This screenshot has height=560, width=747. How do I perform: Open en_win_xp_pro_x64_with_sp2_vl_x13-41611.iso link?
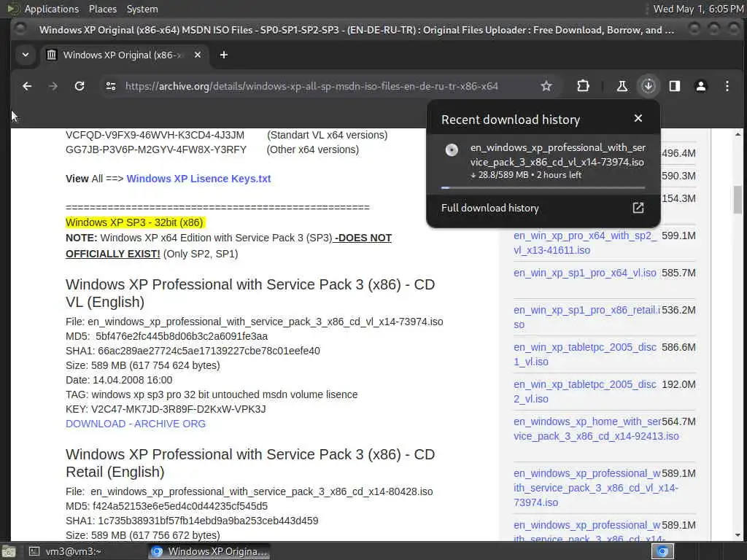(584, 243)
